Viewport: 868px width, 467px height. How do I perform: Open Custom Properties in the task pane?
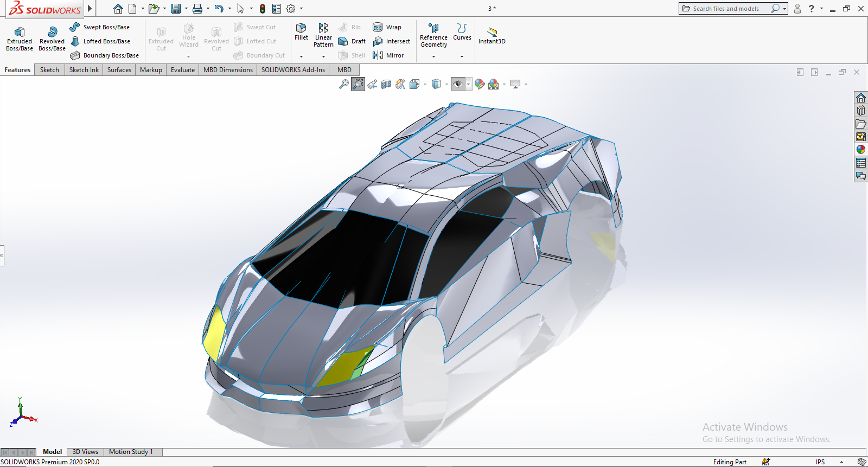(x=861, y=163)
